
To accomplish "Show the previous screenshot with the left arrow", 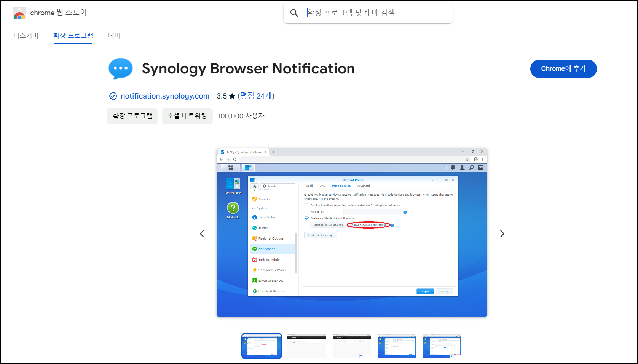I will (202, 234).
